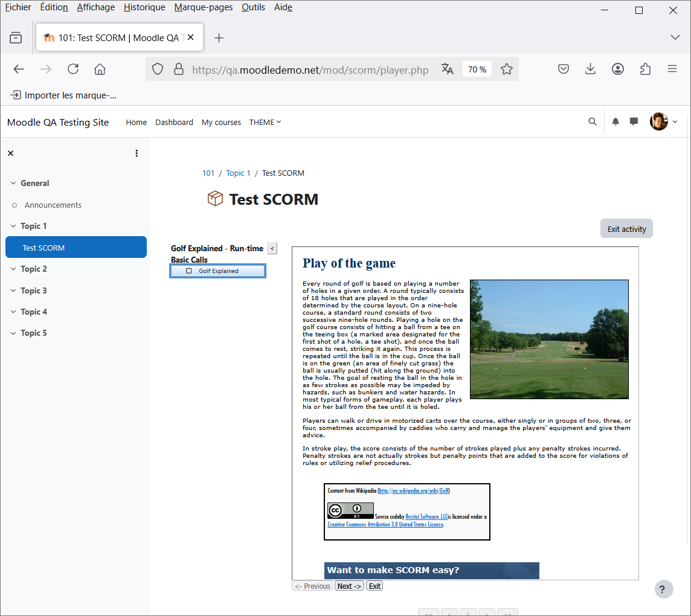691x616 pixels.
Task: Save page to Pocket
Action: 563,69
